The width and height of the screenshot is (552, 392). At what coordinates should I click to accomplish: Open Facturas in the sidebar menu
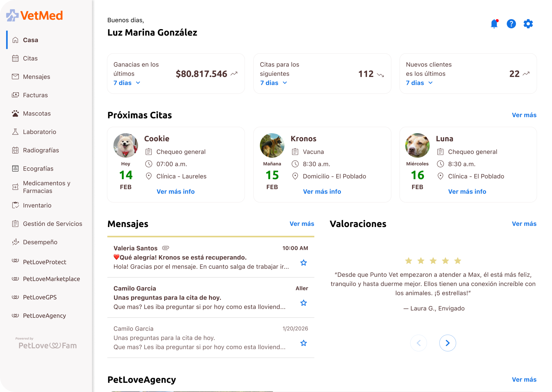(35, 95)
